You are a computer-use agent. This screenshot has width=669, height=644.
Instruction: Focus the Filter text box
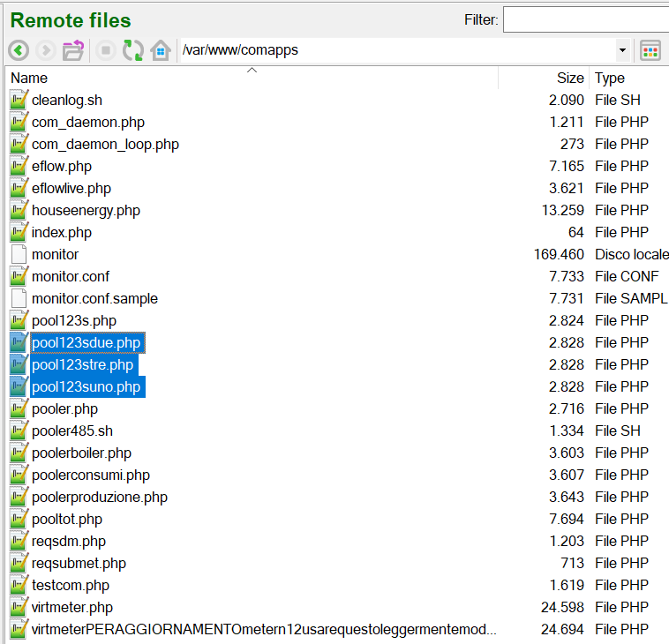click(x=586, y=19)
